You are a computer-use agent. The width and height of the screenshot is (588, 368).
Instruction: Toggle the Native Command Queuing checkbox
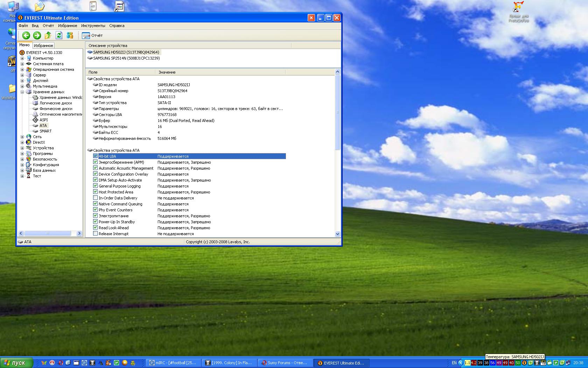point(95,204)
